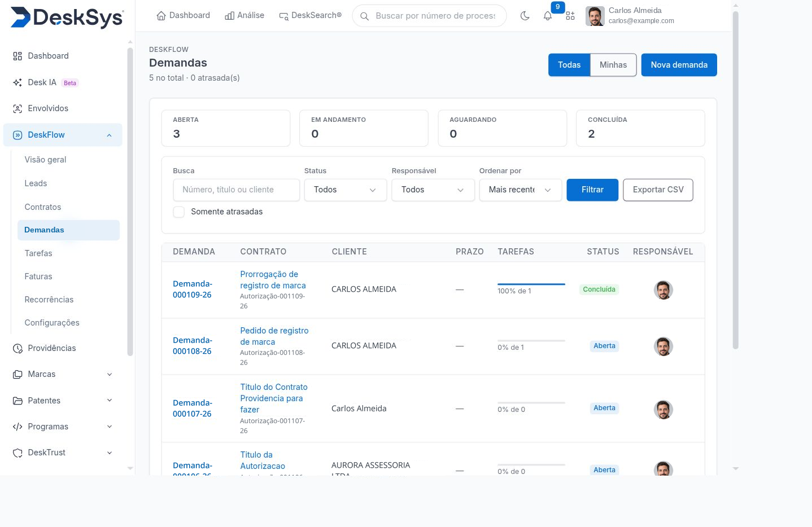The height and width of the screenshot is (527, 812).
Task: Click the Providências clock icon
Action: pyautogui.click(x=18, y=348)
